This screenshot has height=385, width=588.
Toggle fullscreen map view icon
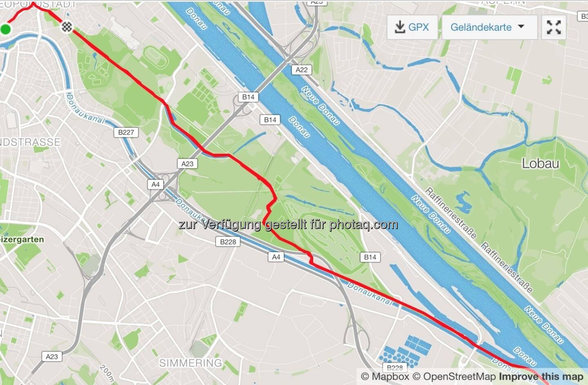(554, 27)
